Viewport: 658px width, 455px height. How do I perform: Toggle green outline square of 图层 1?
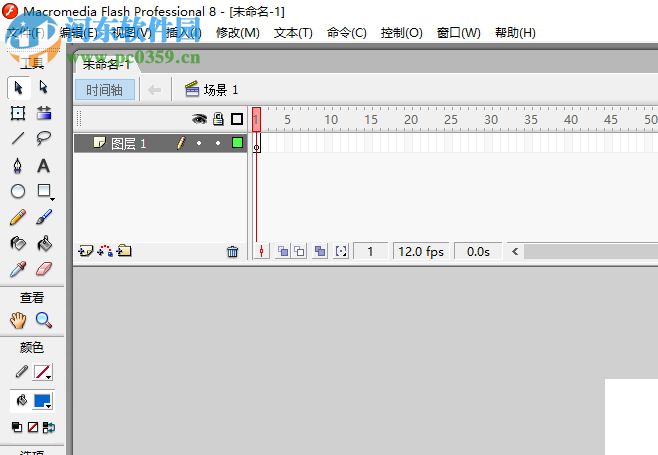point(238,143)
